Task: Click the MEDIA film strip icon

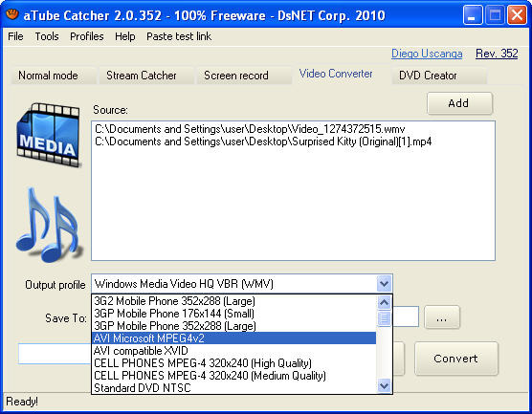Action: coord(49,135)
